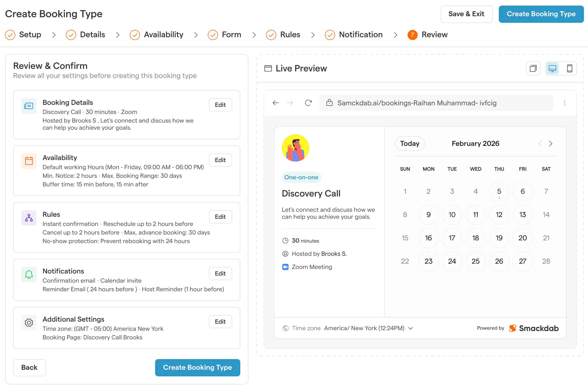Open preview browser three-dot menu
This screenshot has width=588, height=389.
click(565, 103)
